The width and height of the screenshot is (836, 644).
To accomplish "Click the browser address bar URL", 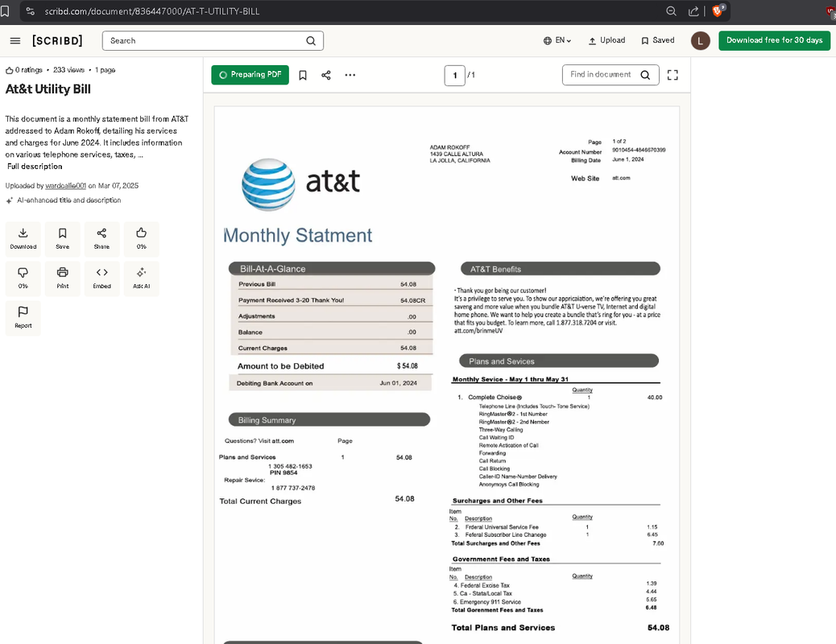I will 152,11.
